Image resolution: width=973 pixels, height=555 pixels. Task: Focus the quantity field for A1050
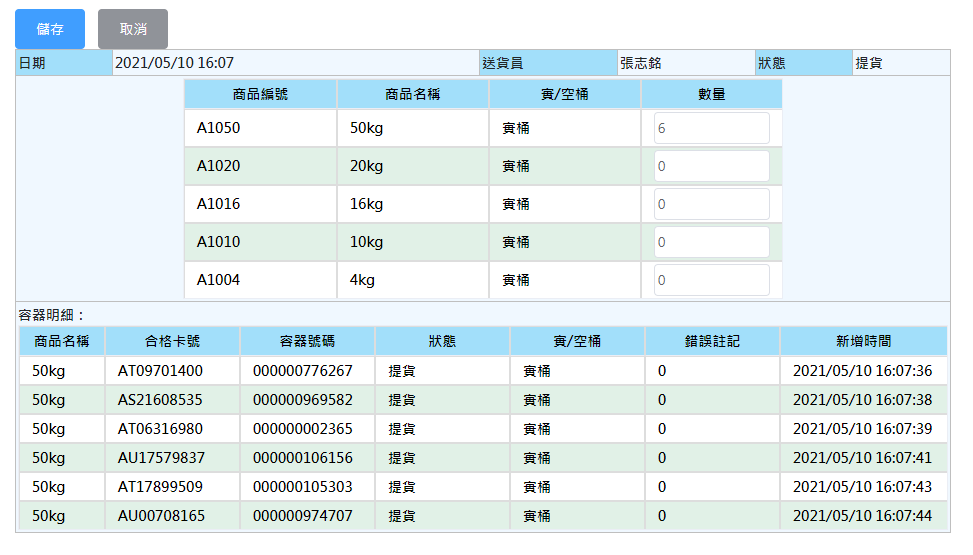click(x=712, y=128)
